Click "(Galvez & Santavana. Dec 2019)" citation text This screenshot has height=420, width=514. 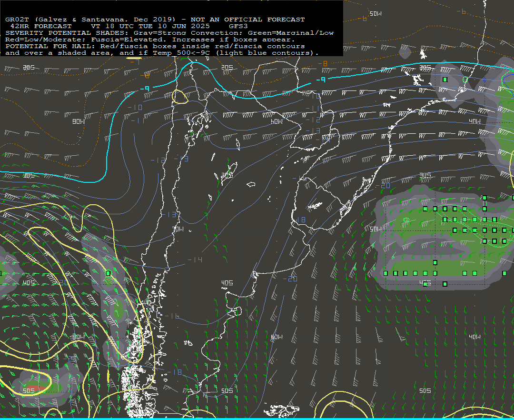coord(105,20)
